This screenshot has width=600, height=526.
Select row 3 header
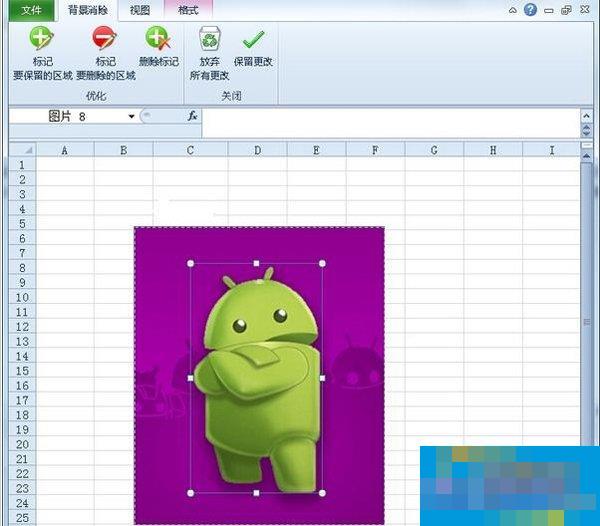click(22, 194)
